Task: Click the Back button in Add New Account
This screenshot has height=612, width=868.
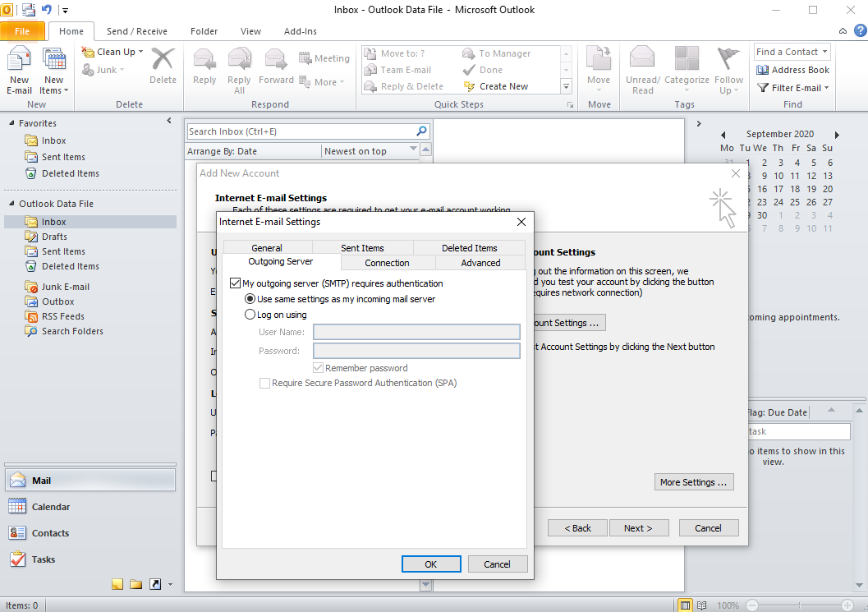Action: pos(577,528)
